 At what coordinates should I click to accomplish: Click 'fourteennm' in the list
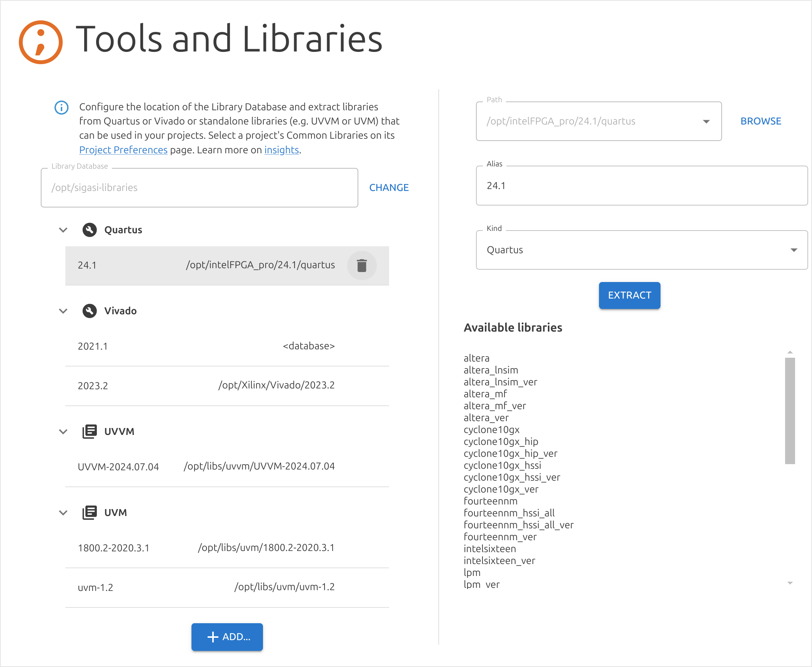point(490,501)
